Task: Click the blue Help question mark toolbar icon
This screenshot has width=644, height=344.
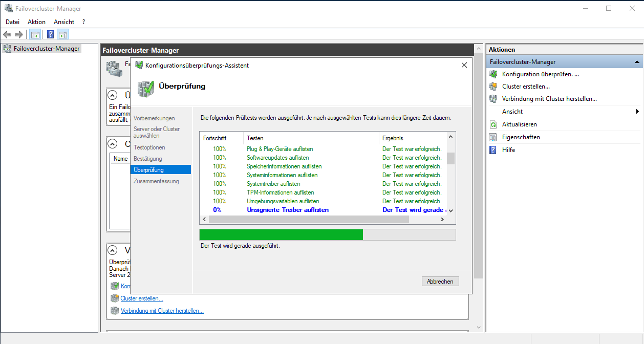Action: tap(50, 34)
